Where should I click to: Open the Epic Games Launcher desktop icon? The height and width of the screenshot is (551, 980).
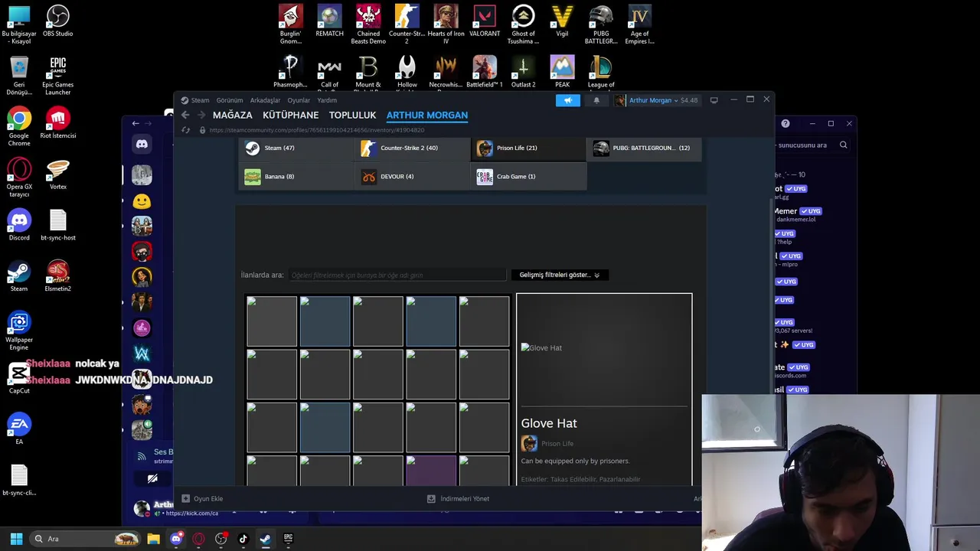coord(57,75)
